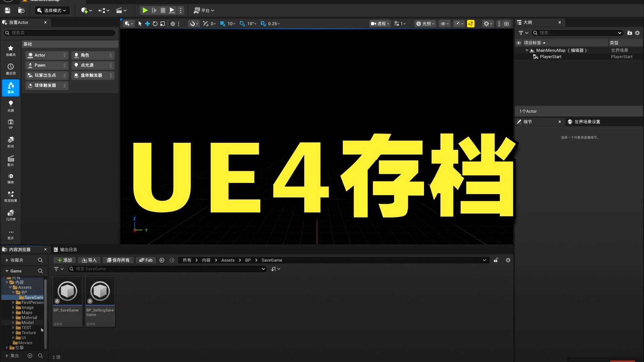Select the VP category icon

pyautogui.click(x=11, y=124)
